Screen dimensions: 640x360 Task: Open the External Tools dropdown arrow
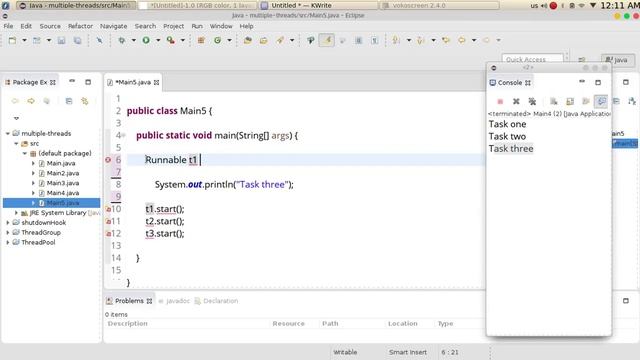tap(182, 40)
